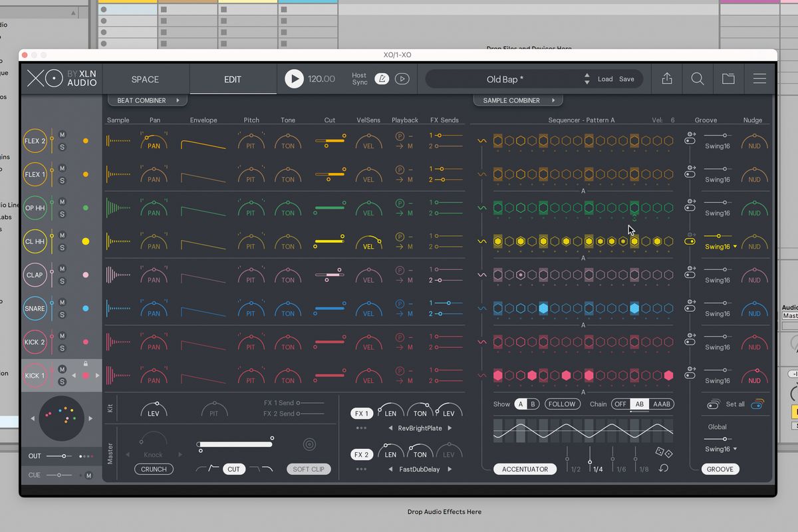The image size is (798, 532).
Task: Click the GROOVE button at the bottom right
Action: (x=720, y=469)
